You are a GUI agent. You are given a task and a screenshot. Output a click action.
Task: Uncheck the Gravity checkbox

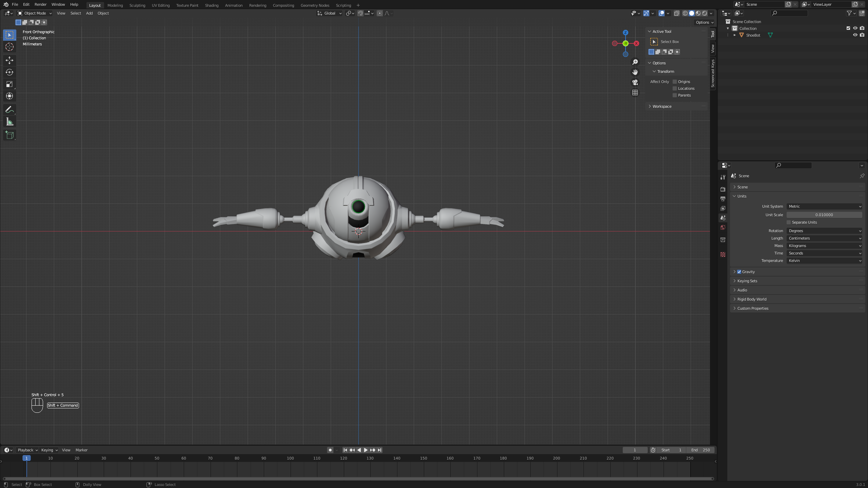739,272
